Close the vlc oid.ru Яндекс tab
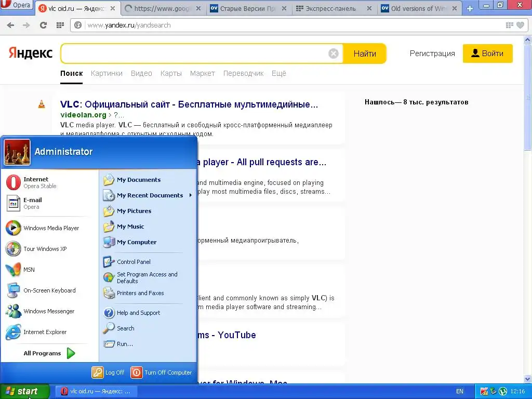This screenshot has height=399, width=532. click(113, 8)
